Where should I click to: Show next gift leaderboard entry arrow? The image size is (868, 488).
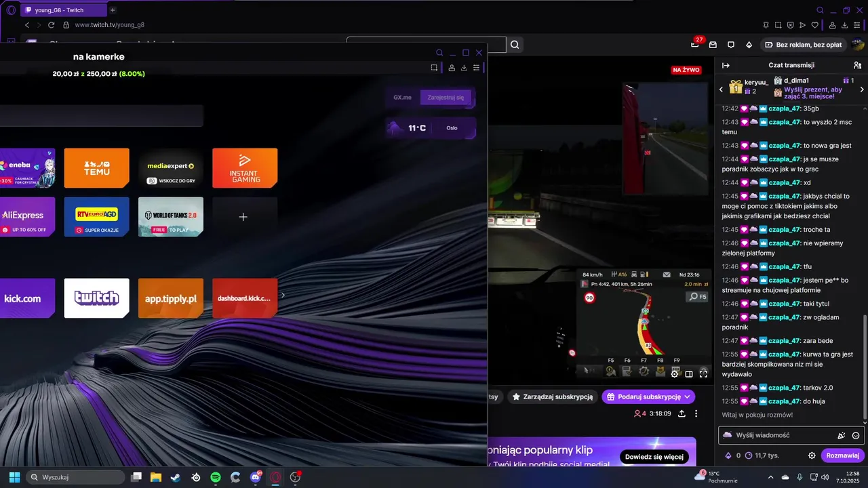pos(862,89)
